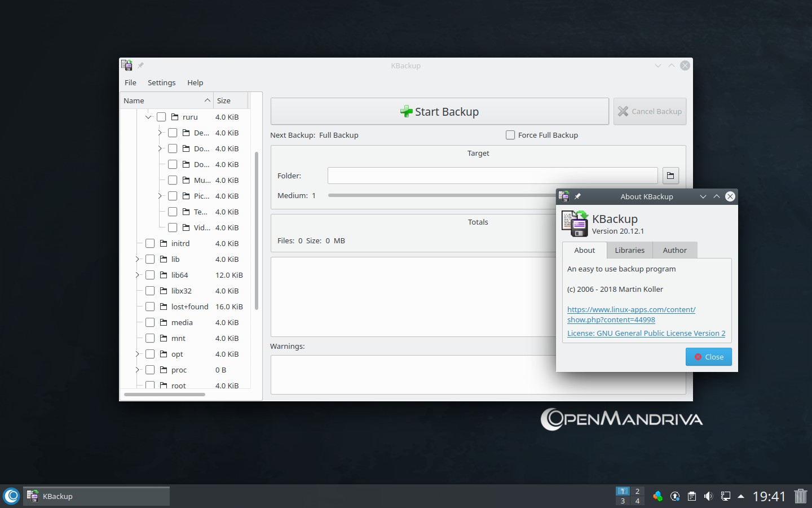This screenshot has width=812, height=508.
Task: Click the KBackup floppy logo in About dialog
Action: (x=575, y=224)
